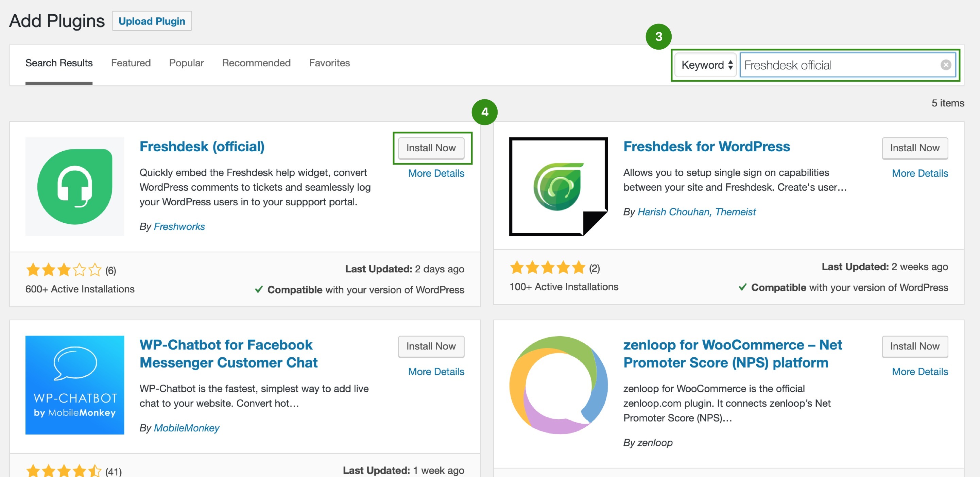This screenshot has width=980, height=477.
Task: Open More Details for zenloop plugin
Action: point(919,371)
